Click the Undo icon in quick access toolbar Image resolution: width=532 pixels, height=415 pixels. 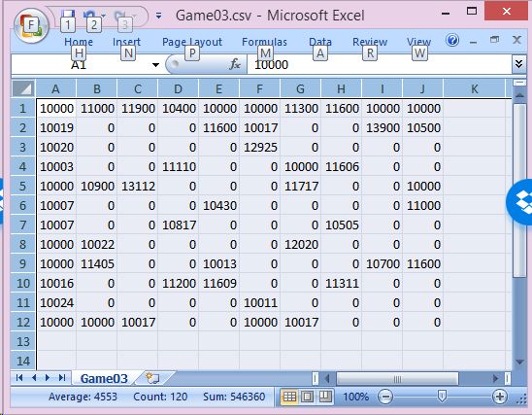(90, 15)
